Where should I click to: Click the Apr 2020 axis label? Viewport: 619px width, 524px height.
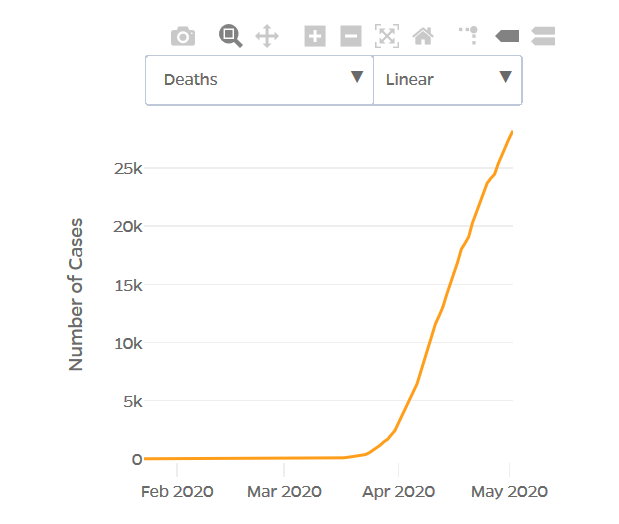click(398, 492)
